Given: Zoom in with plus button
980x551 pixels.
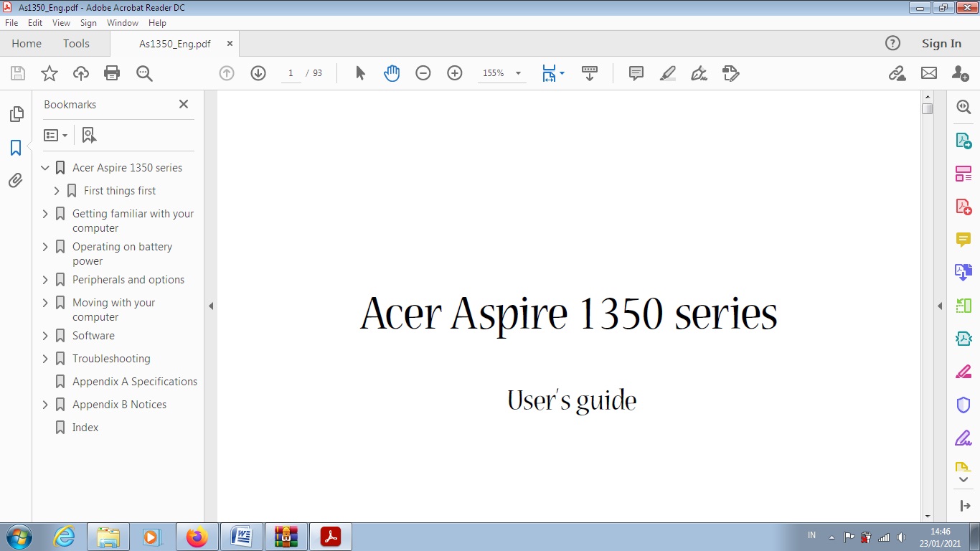Looking at the screenshot, I should pos(455,73).
